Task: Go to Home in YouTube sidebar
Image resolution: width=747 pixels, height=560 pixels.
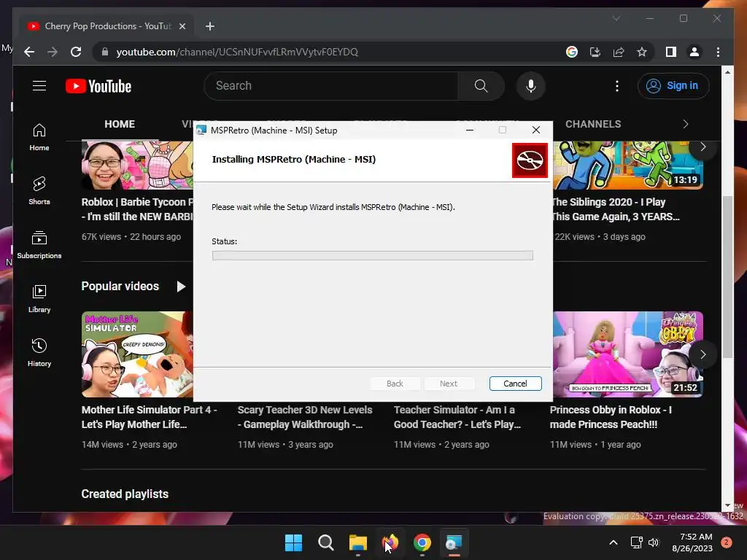Action: (x=39, y=137)
